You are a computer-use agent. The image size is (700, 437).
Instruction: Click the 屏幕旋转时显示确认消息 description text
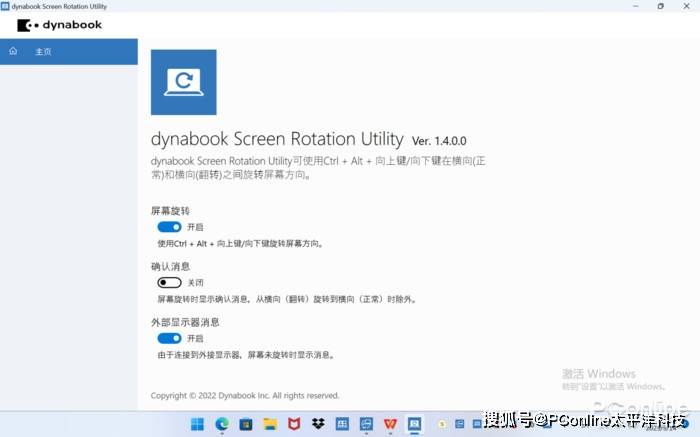287,299
